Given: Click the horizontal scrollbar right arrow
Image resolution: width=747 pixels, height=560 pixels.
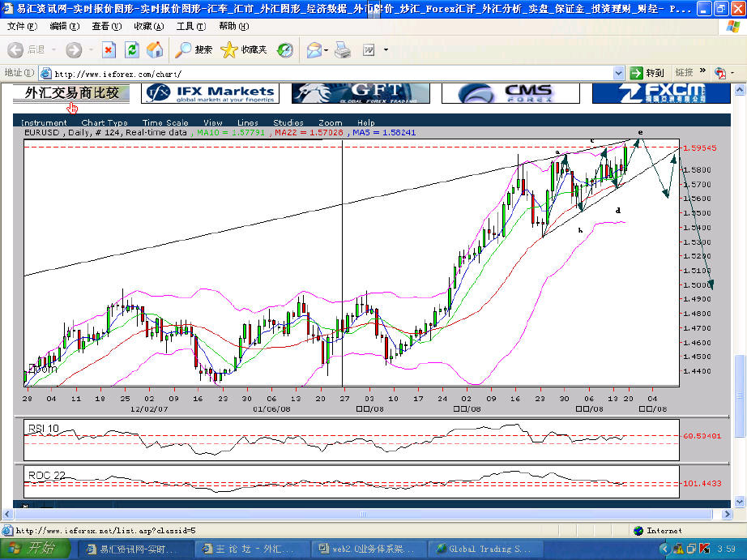Looking at the screenshot, I should [x=727, y=514].
